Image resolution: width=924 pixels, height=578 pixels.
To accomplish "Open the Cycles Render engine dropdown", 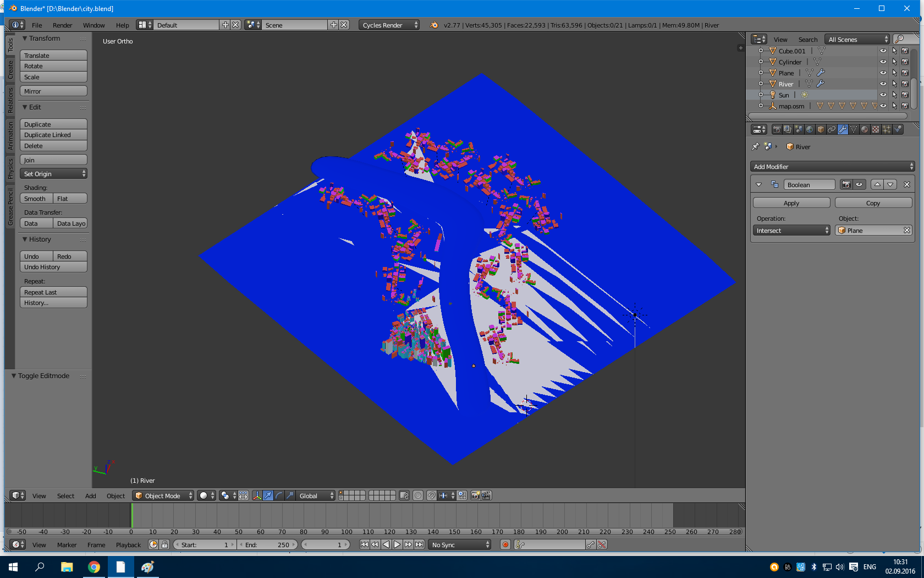I will 389,25.
